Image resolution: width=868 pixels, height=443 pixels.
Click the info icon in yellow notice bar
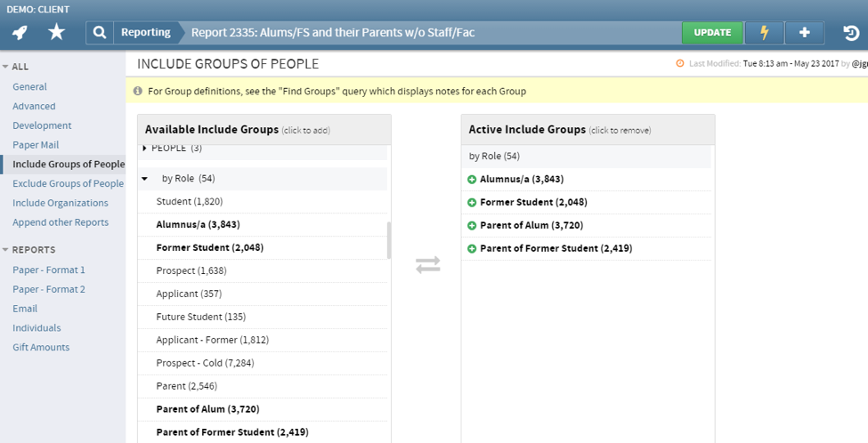point(138,91)
